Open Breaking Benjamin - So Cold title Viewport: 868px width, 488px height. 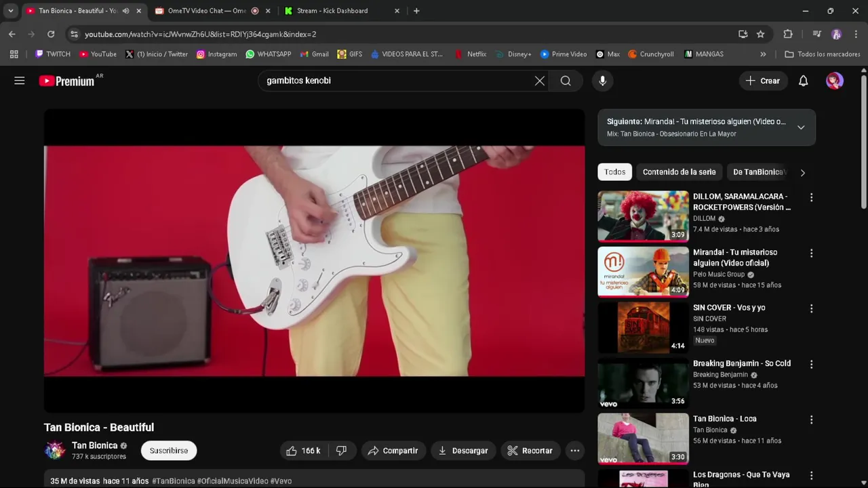(742, 363)
